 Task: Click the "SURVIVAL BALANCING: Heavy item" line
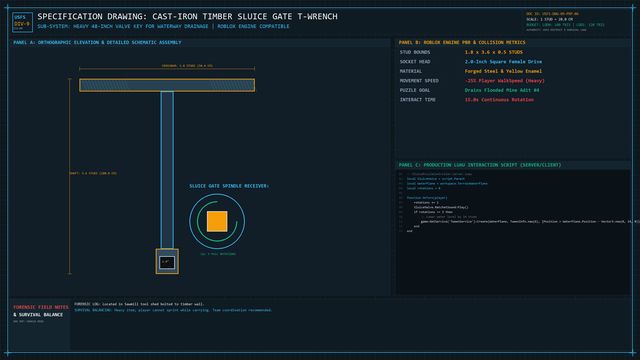(x=173, y=310)
